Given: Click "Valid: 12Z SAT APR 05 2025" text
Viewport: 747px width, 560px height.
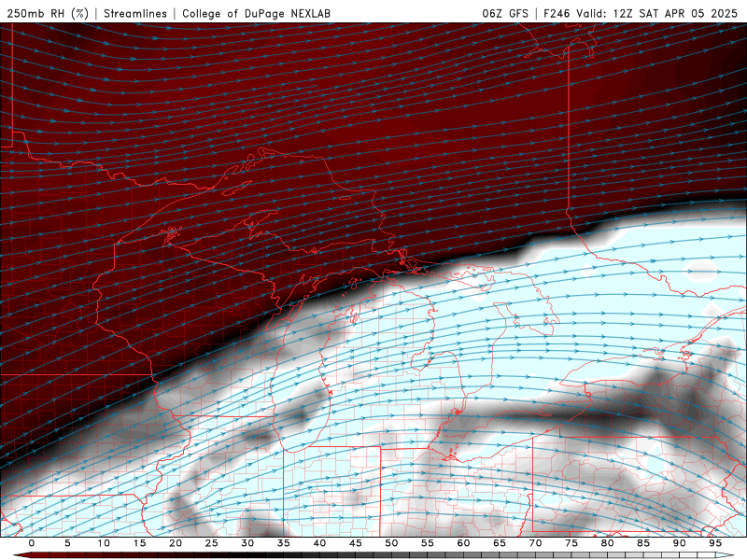Looking at the screenshot, I should point(657,13).
